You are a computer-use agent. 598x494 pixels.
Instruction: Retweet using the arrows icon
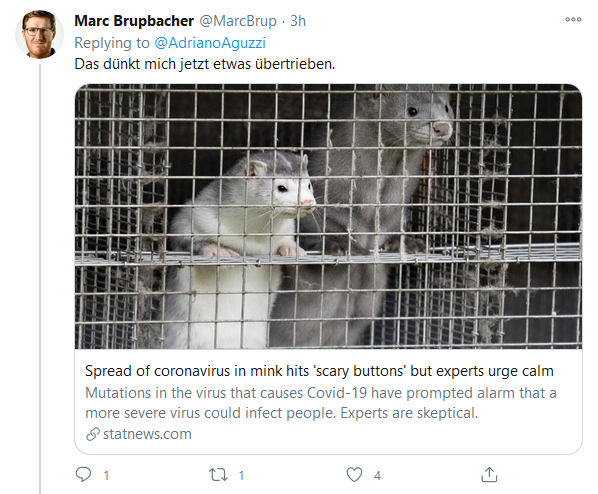point(218,475)
